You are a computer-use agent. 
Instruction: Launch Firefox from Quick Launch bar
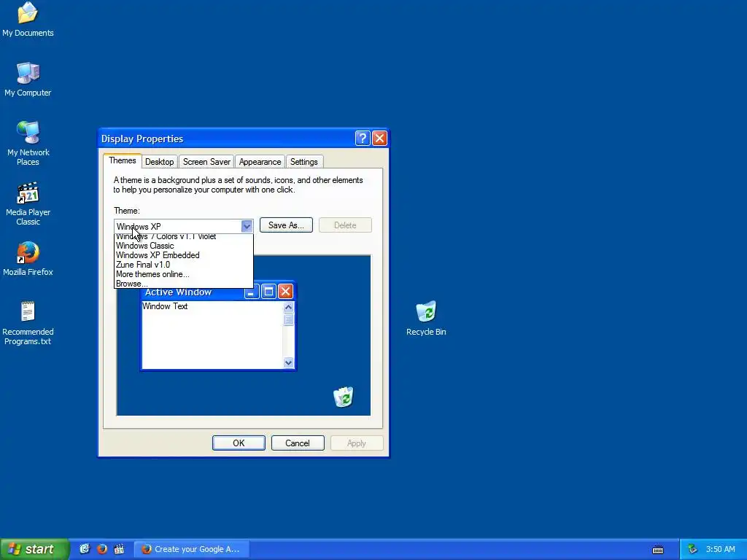[102, 549]
